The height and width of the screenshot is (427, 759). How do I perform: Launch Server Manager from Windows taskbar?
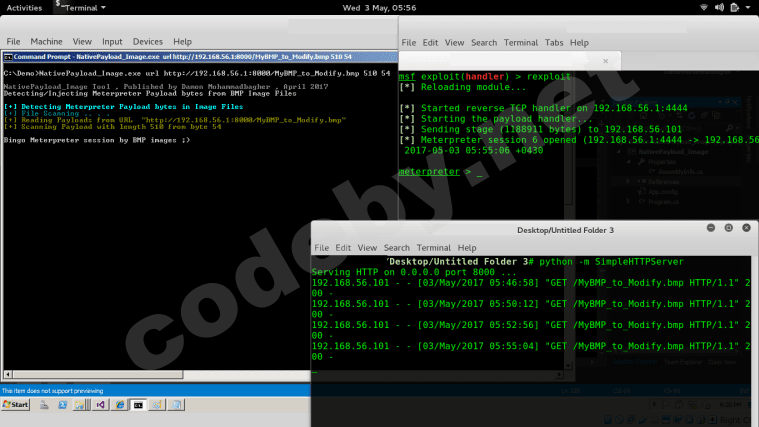[44, 405]
